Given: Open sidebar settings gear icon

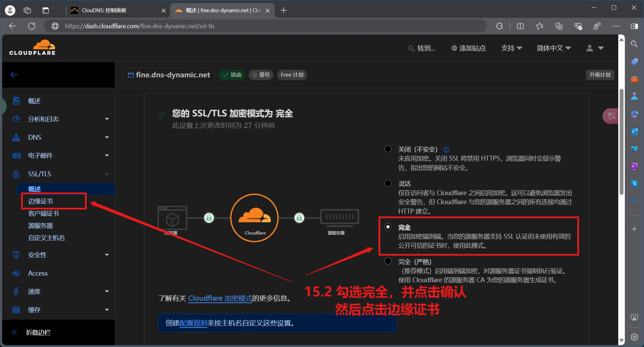Looking at the screenshot, I should pyautogui.click(x=634, y=337).
